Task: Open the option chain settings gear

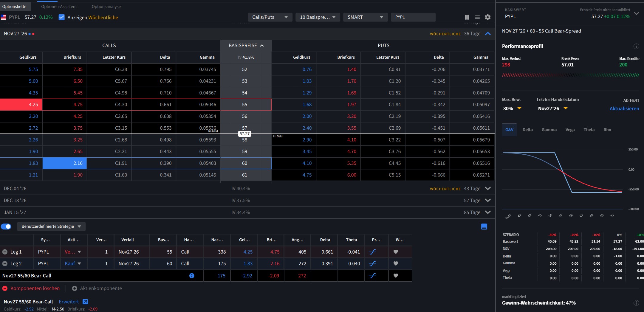Action: (487, 17)
